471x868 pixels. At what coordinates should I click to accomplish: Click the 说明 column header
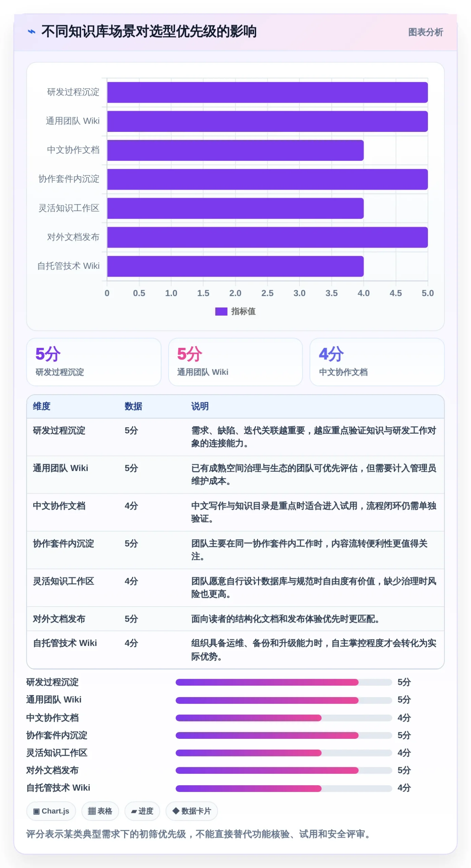point(200,406)
